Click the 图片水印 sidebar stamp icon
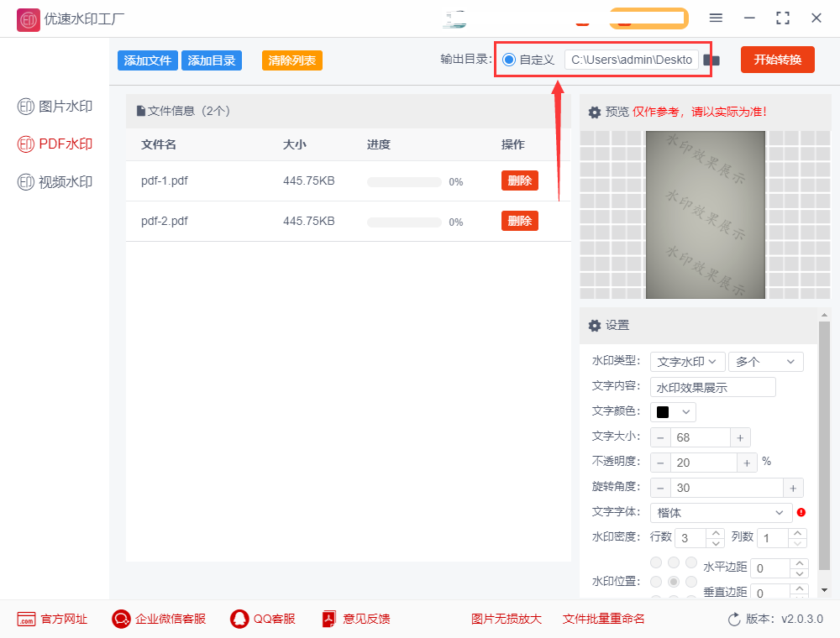Viewport: 840px width, 638px height. click(26, 107)
